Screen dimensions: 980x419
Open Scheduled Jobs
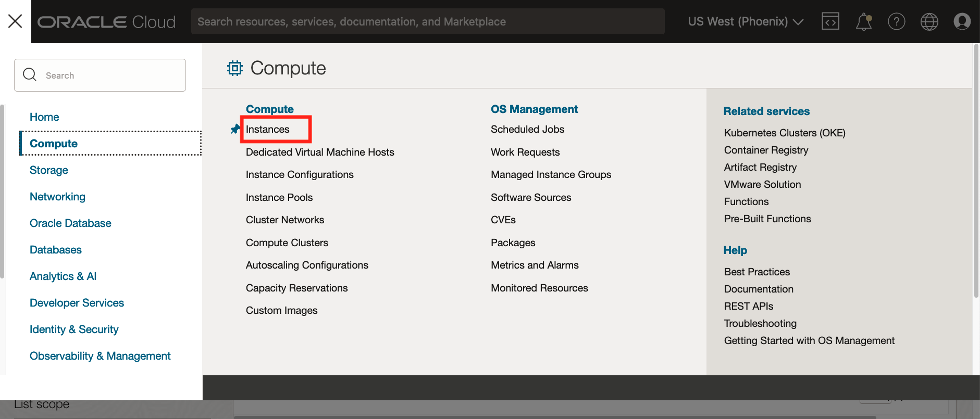[527, 129]
